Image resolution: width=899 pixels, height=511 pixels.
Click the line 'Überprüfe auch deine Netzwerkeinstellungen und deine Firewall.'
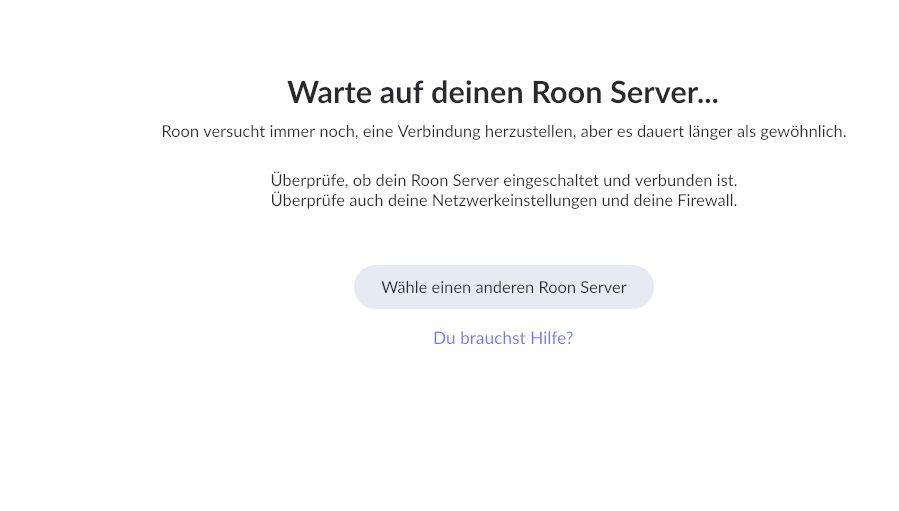504,200
